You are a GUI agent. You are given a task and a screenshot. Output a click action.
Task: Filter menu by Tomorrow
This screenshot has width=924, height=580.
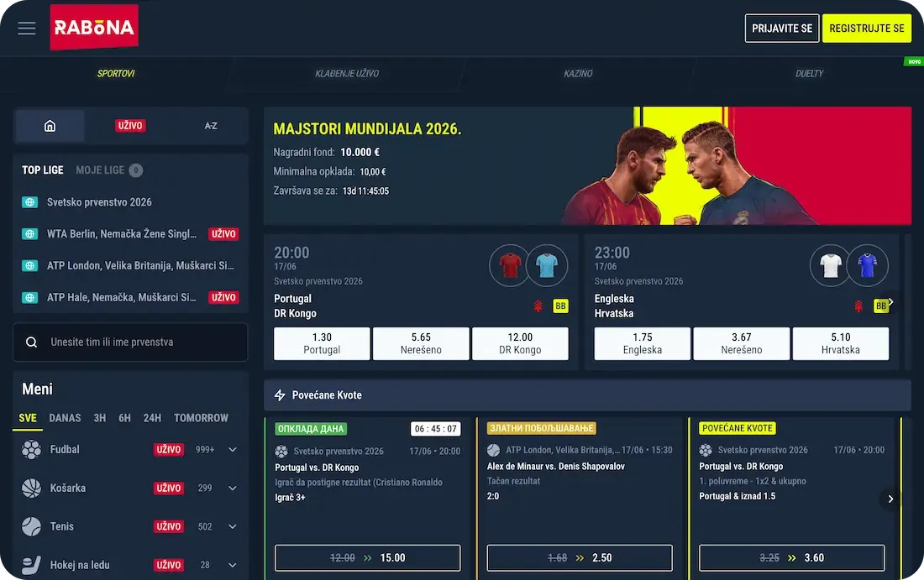point(201,418)
